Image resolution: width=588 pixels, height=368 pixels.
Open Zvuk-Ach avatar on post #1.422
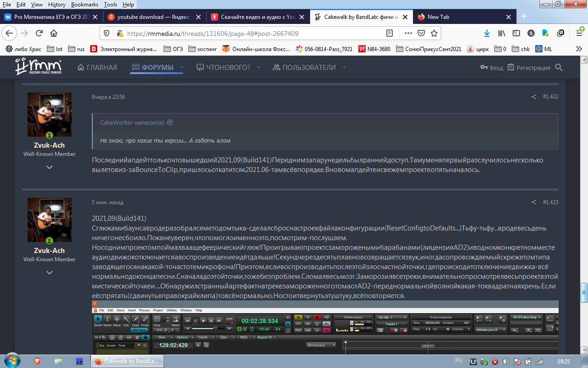50,115
